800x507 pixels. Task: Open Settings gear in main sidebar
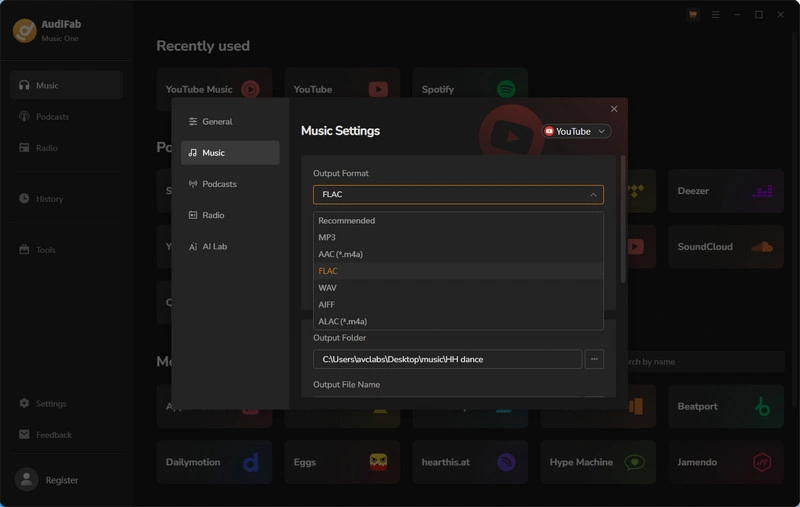24,403
